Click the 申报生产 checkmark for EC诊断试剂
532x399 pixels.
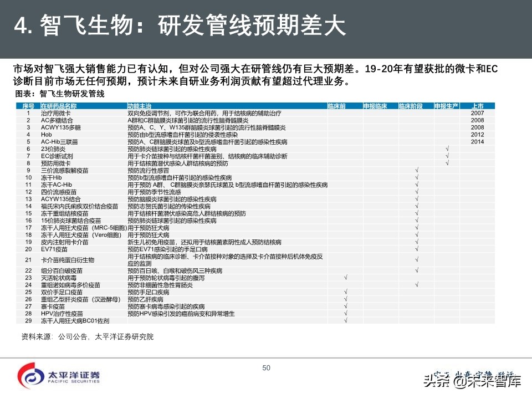[447, 156]
